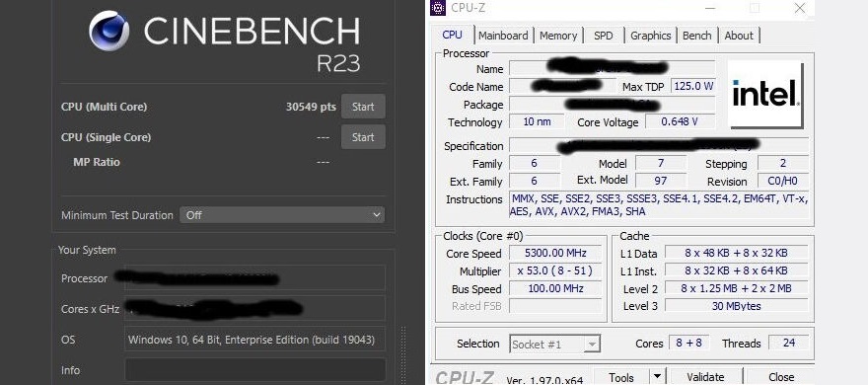Click the Tools button

point(621,377)
